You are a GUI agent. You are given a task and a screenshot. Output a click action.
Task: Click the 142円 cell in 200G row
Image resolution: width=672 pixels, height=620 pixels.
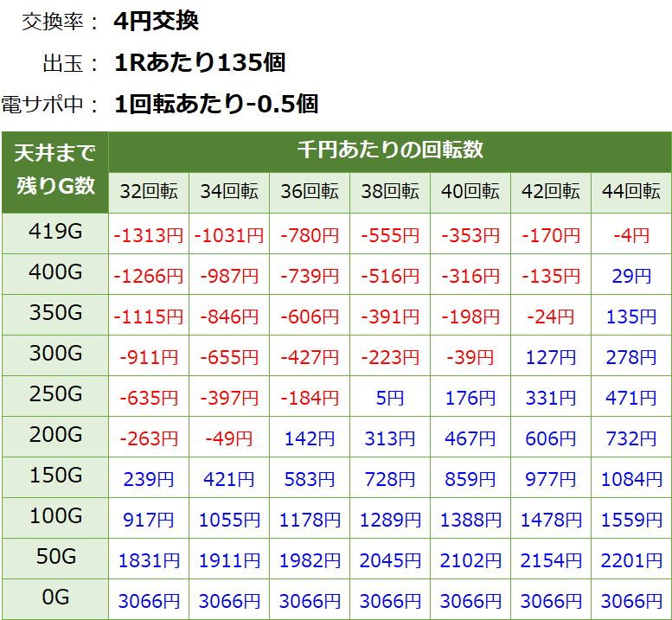[310, 439]
